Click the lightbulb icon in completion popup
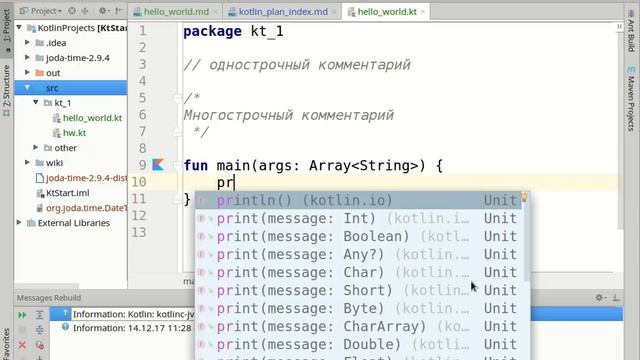 click(524, 197)
